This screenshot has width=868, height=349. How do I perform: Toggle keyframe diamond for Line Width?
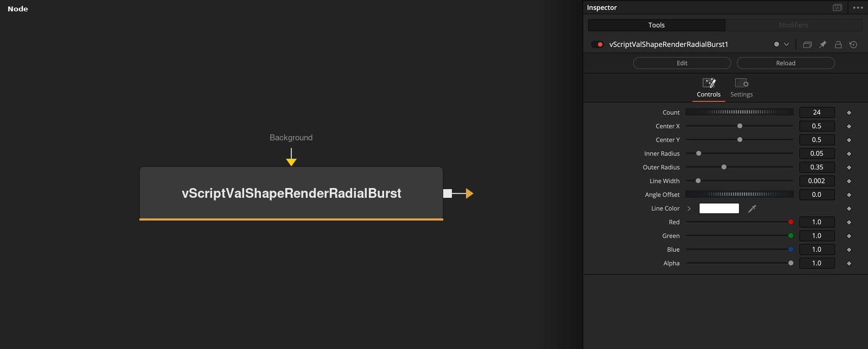click(849, 181)
